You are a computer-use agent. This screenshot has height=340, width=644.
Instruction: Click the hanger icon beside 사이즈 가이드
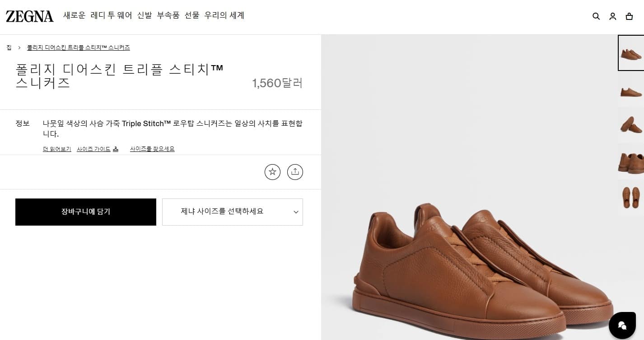[x=116, y=149]
